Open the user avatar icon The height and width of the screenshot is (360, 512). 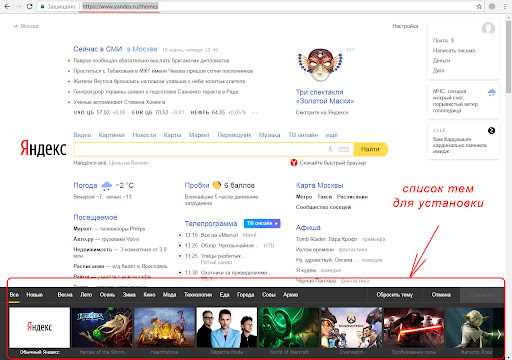[x=488, y=29]
